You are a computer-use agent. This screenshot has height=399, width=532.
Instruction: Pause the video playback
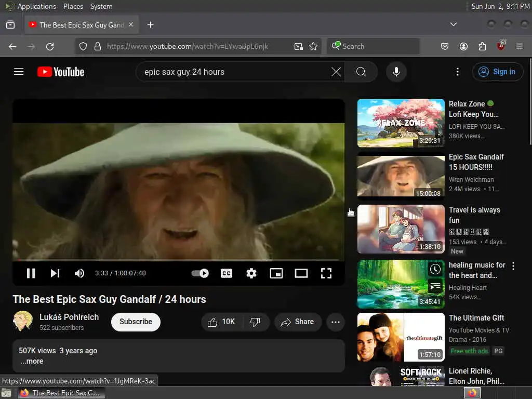click(31, 273)
